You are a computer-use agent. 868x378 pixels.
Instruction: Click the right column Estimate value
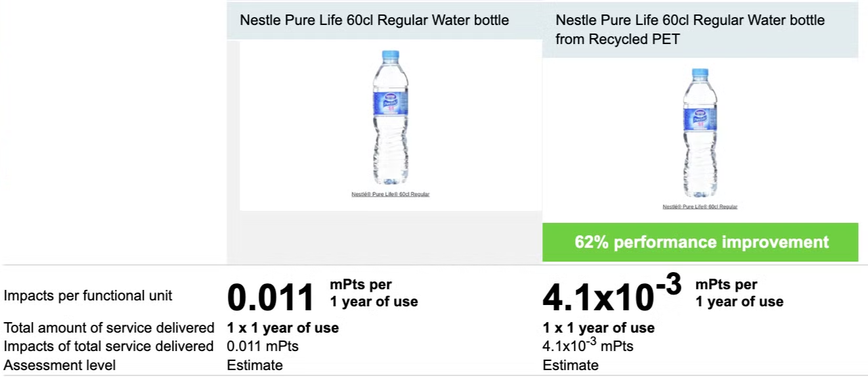pos(571,366)
